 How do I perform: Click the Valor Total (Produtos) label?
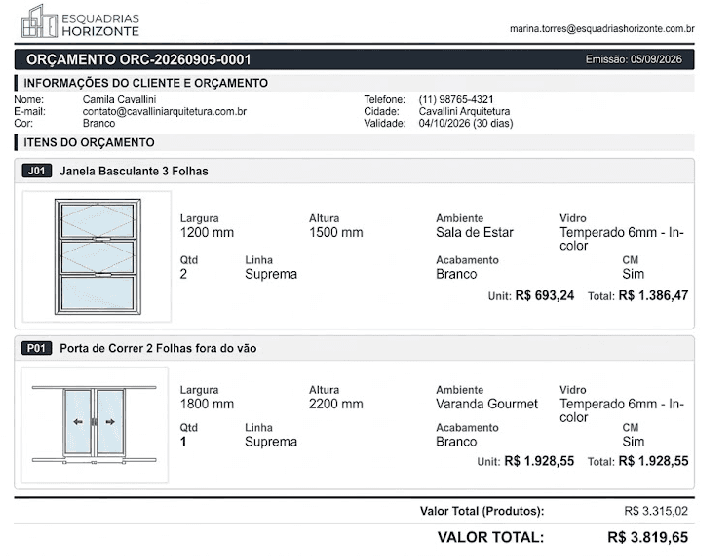tap(482, 511)
